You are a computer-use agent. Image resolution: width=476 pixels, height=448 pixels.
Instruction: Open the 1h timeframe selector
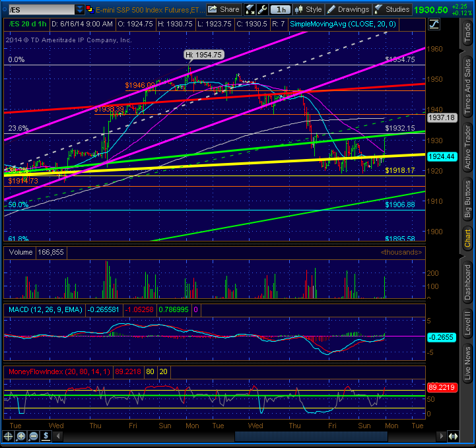pyautogui.click(x=281, y=10)
